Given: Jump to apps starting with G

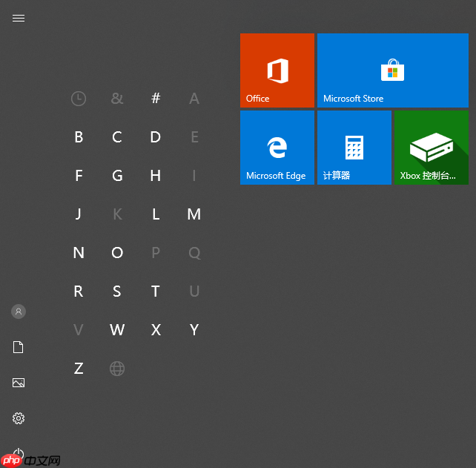Looking at the screenshot, I should click(117, 176).
